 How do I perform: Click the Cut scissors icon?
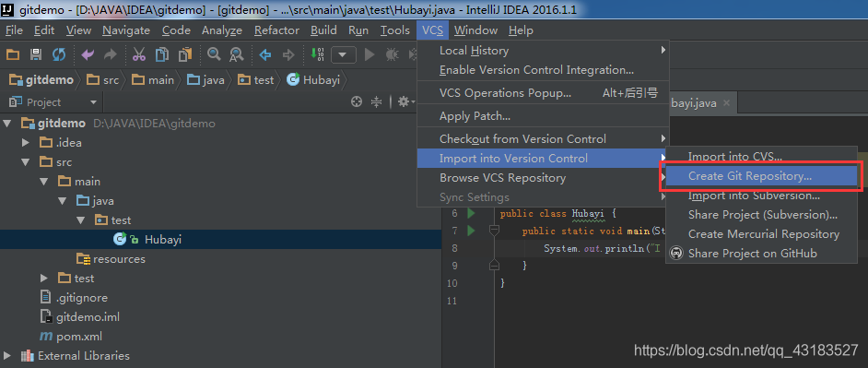tap(139, 54)
